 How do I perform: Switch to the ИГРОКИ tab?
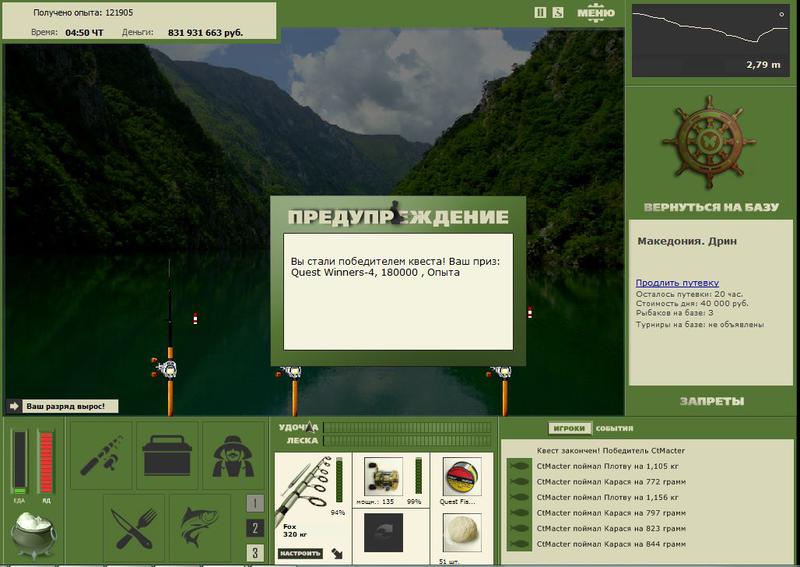(x=569, y=428)
